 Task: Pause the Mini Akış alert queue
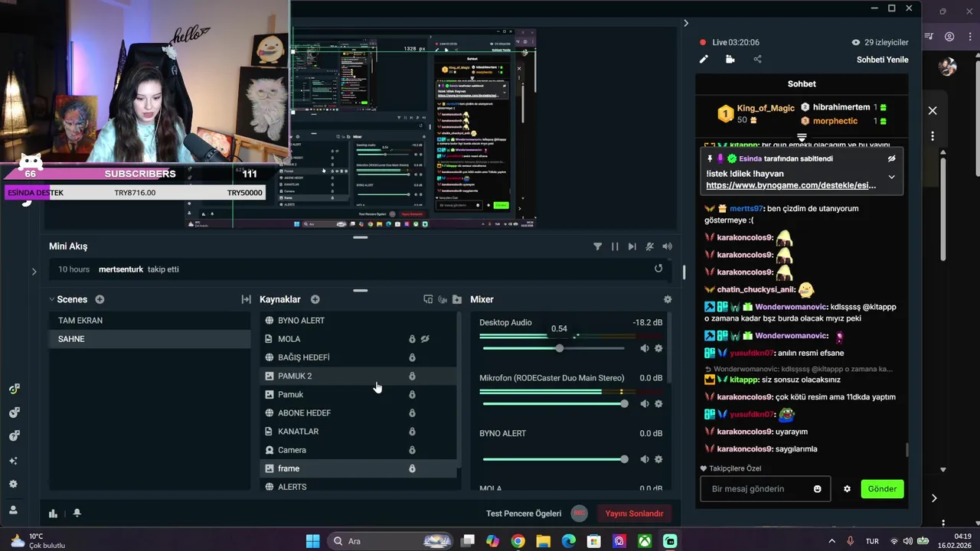[615, 246]
